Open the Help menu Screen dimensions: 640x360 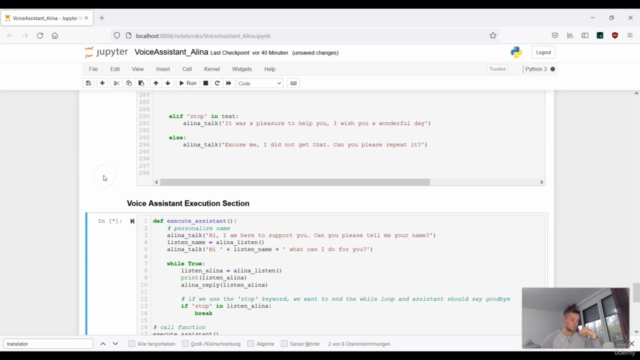coord(270,69)
